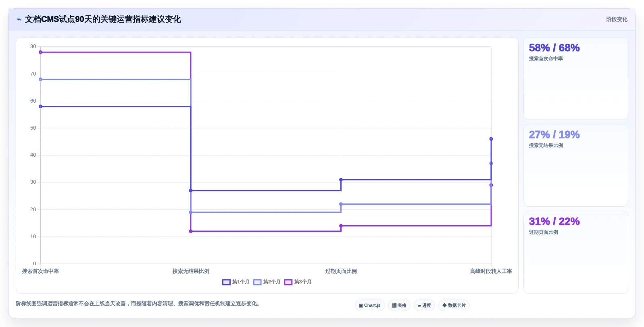The height and width of the screenshot is (327, 644).
Task: Click the 第2个月 point at 68 for 搜索首次命中率
Action: 40,79
